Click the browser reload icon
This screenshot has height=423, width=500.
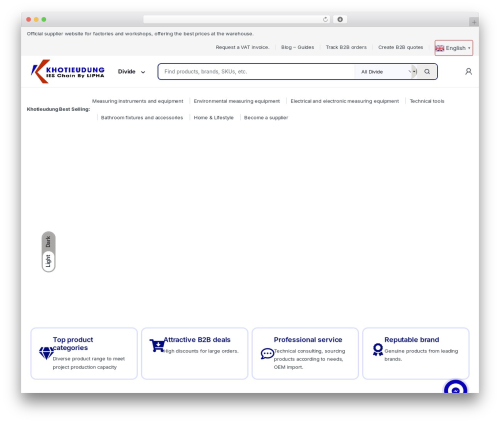click(325, 19)
